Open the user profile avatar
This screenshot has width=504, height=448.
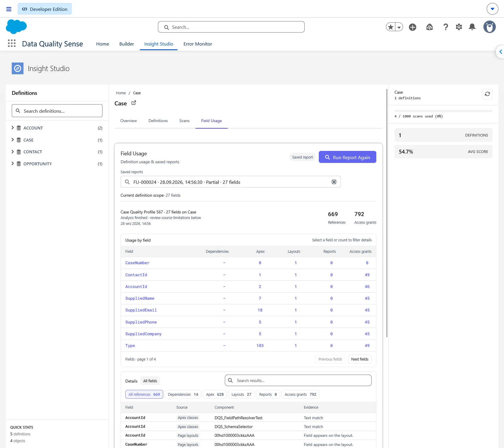490,27
